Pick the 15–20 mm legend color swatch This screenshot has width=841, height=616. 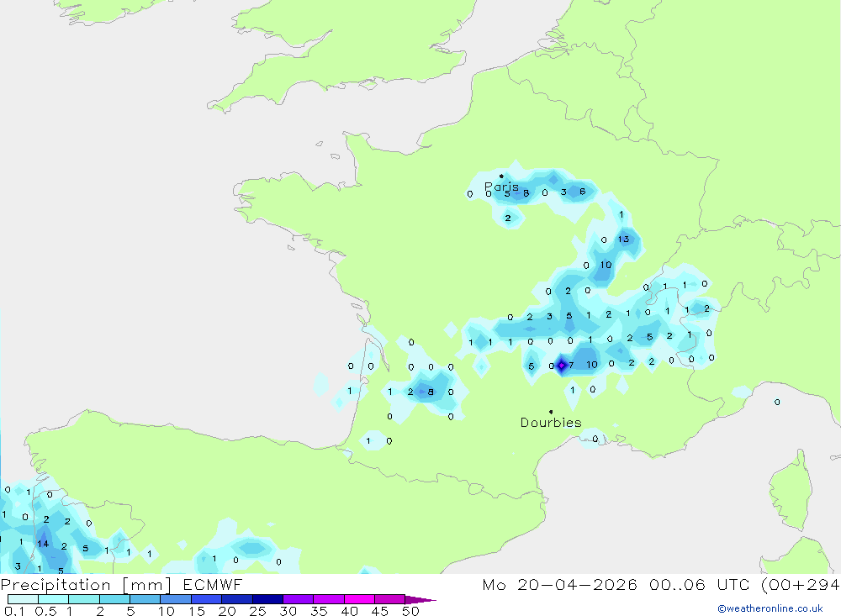coord(207,599)
